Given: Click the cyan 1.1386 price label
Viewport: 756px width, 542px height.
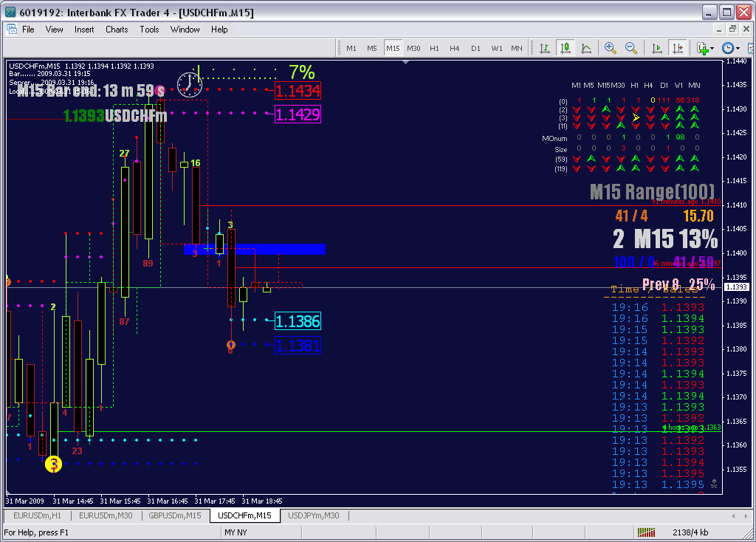Looking at the screenshot, I should [x=298, y=321].
